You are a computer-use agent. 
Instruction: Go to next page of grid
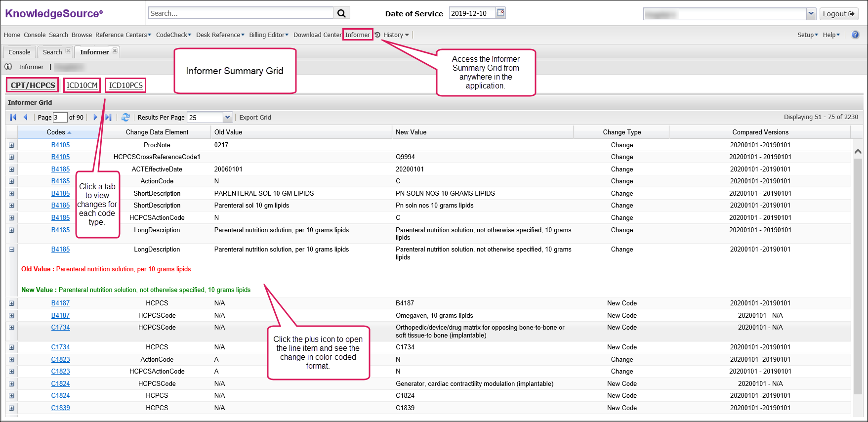(x=95, y=117)
